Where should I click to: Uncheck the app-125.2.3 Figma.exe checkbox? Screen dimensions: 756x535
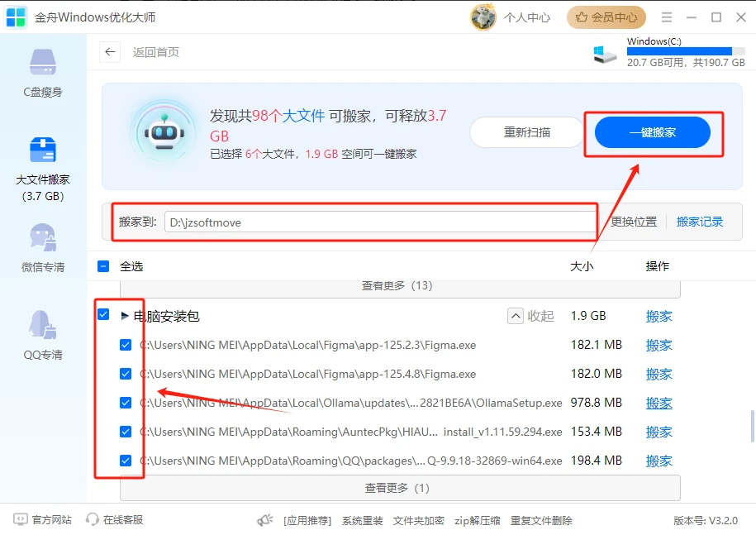click(x=126, y=345)
